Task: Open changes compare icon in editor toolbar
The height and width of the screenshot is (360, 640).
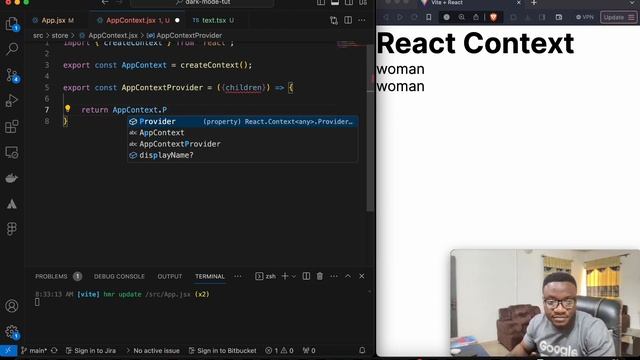Action: [x=334, y=20]
